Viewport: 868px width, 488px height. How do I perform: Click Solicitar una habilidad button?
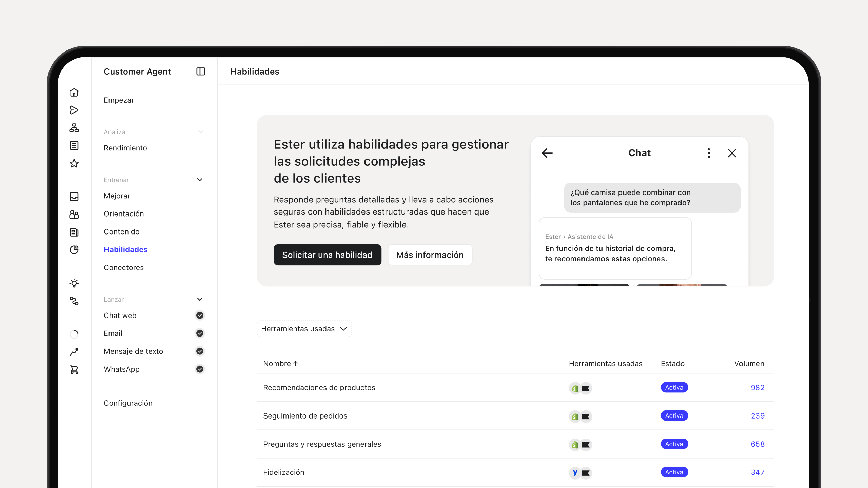pos(328,255)
